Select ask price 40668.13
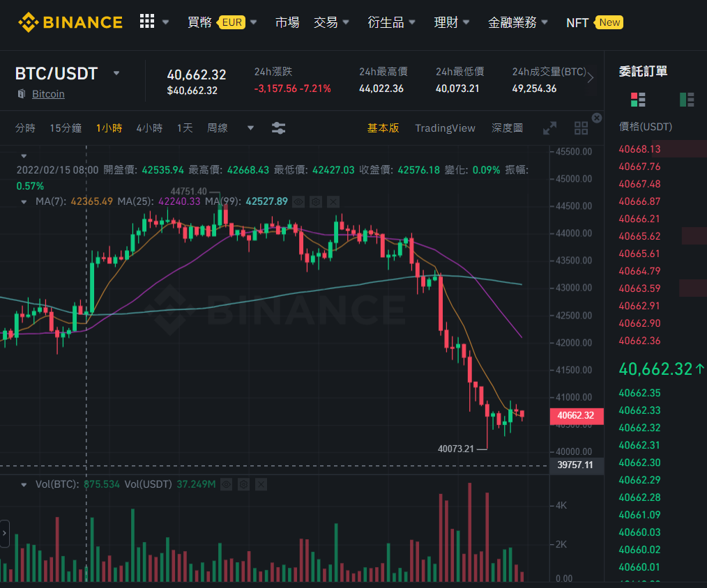 click(639, 149)
